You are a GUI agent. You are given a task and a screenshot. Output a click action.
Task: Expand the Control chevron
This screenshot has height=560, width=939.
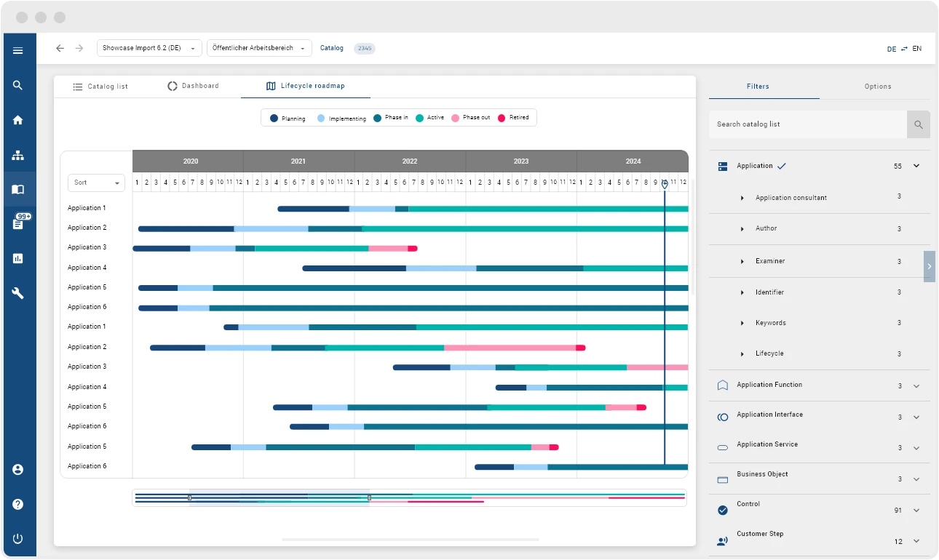[x=916, y=511]
